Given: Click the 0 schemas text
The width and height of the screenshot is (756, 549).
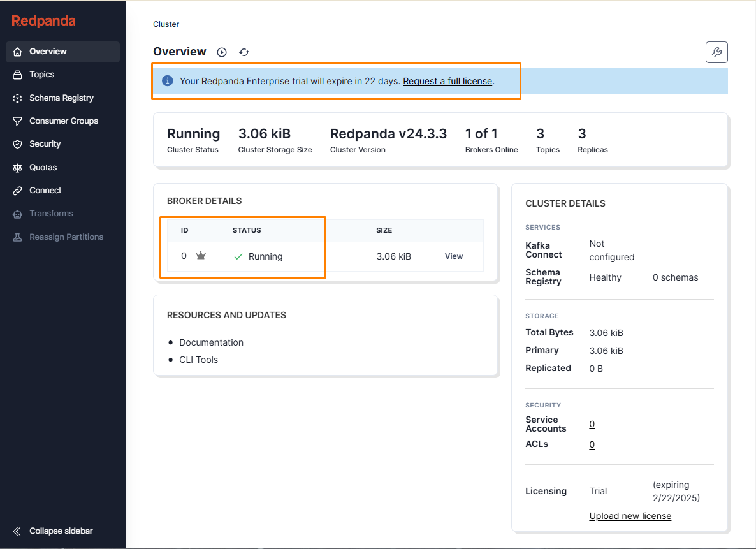Looking at the screenshot, I should point(676,277).
